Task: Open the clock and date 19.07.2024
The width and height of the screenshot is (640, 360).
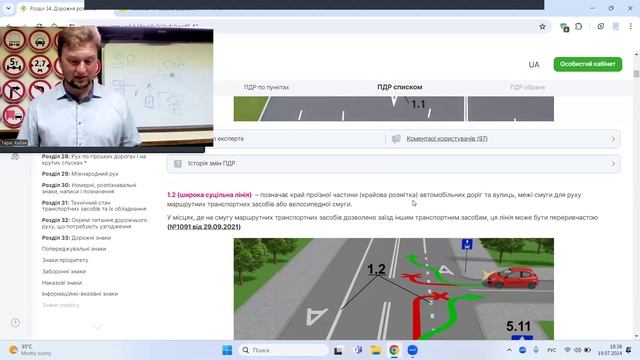Action: [x=611, y=350]
